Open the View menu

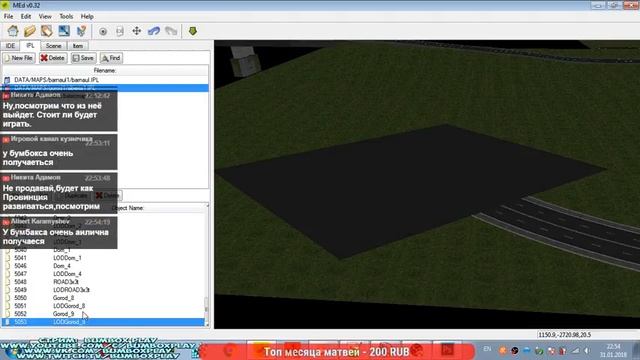(x=45, y=16)
